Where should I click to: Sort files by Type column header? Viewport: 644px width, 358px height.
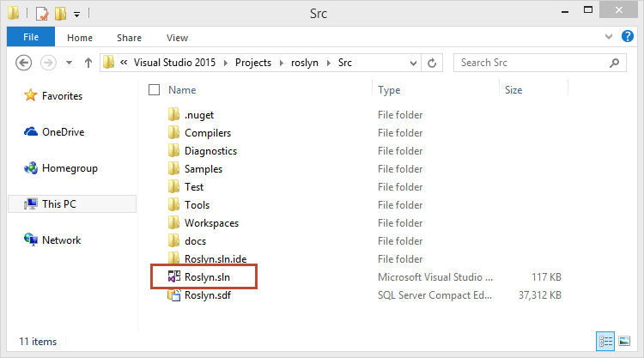[389, 90]
